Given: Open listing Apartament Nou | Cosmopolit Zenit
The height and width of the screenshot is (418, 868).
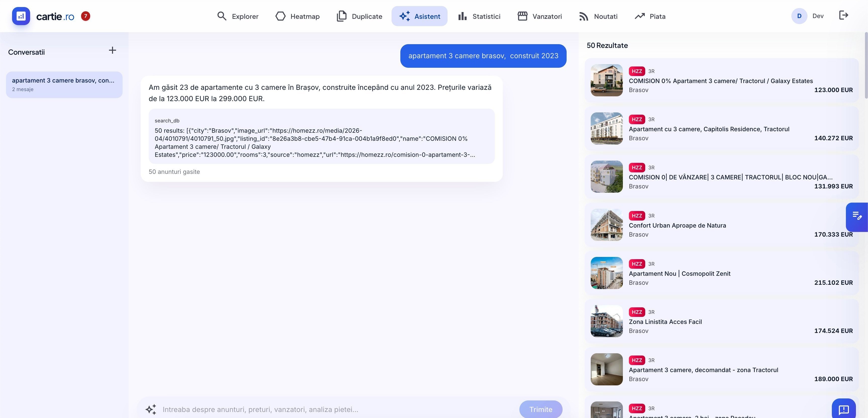Looking at the screenshot, I should [721, 273].
